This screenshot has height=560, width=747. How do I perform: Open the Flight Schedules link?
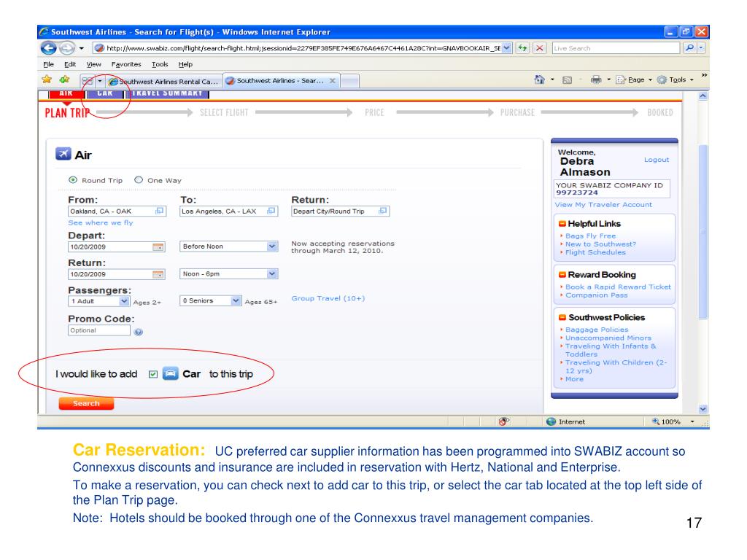pyautogui.click(x=595, y=252)
